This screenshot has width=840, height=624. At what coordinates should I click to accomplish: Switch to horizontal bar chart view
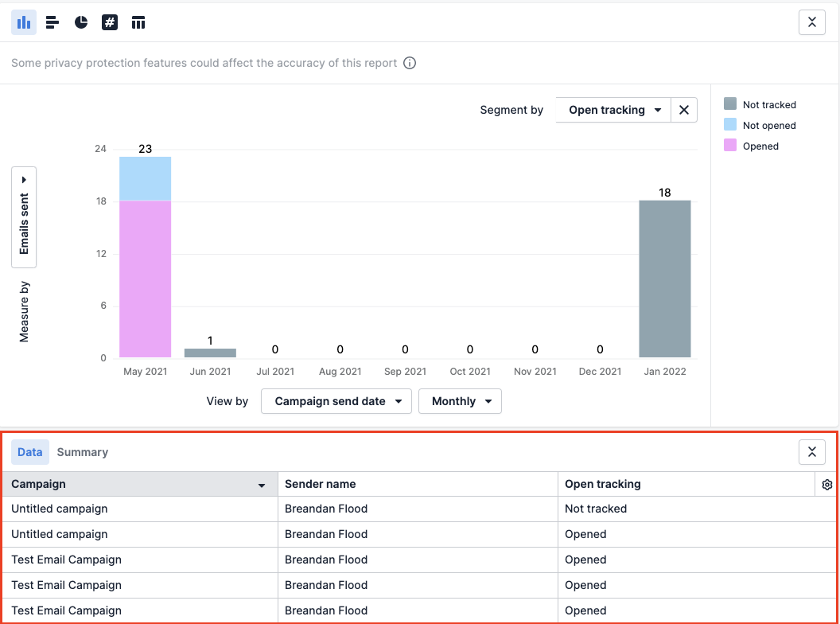[x=52, y=22]
